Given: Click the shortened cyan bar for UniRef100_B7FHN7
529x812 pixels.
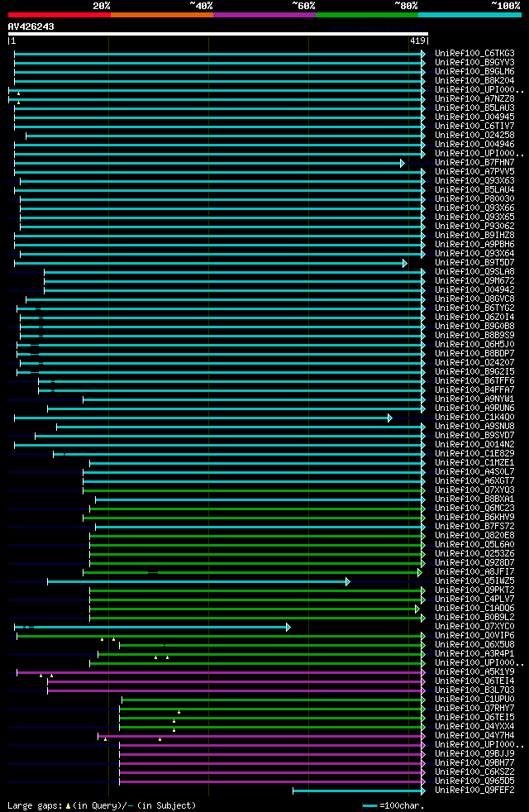Looking at the screenshot, I should coord(209,163).
